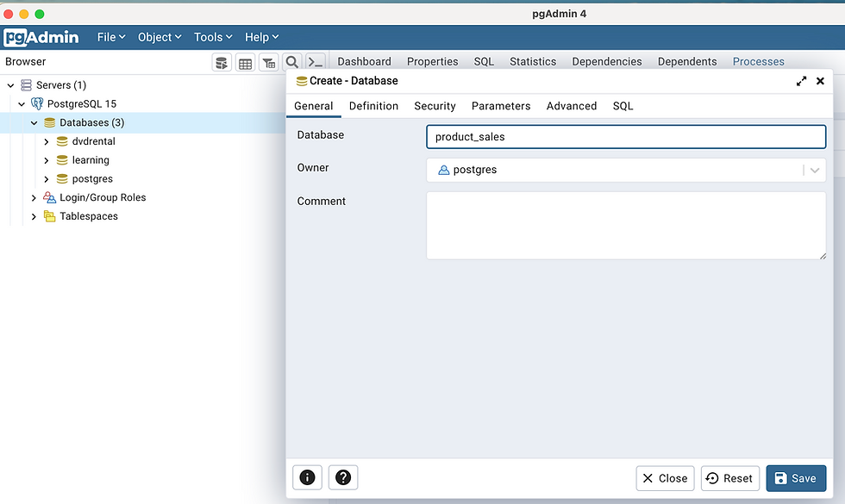Screen dimensions: 845x504
Task: Open the Statistics tab
Action: (x=533, y=62)
